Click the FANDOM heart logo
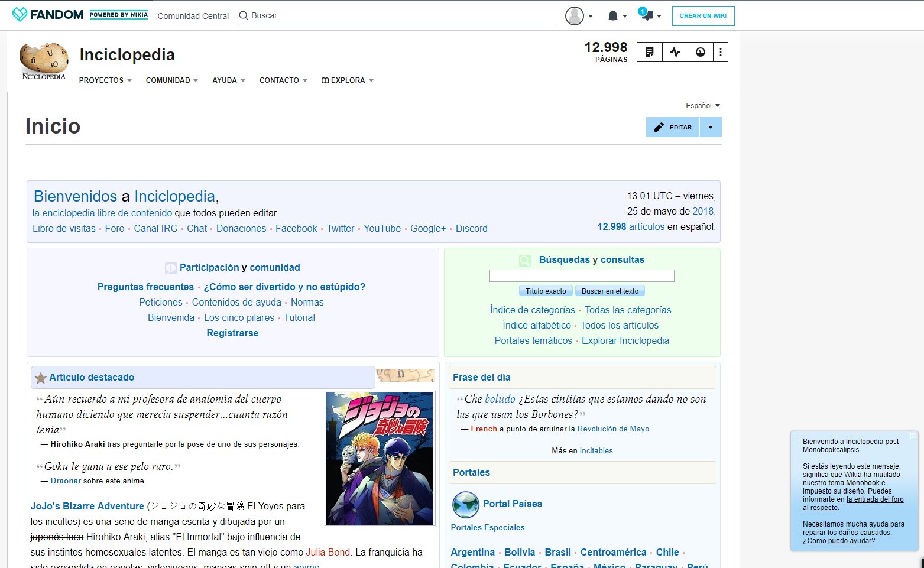924x568 pixels. 20,15
